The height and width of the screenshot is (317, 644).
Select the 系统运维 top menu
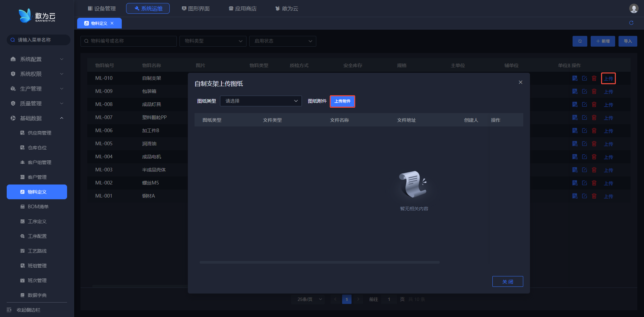click(148, 8)
